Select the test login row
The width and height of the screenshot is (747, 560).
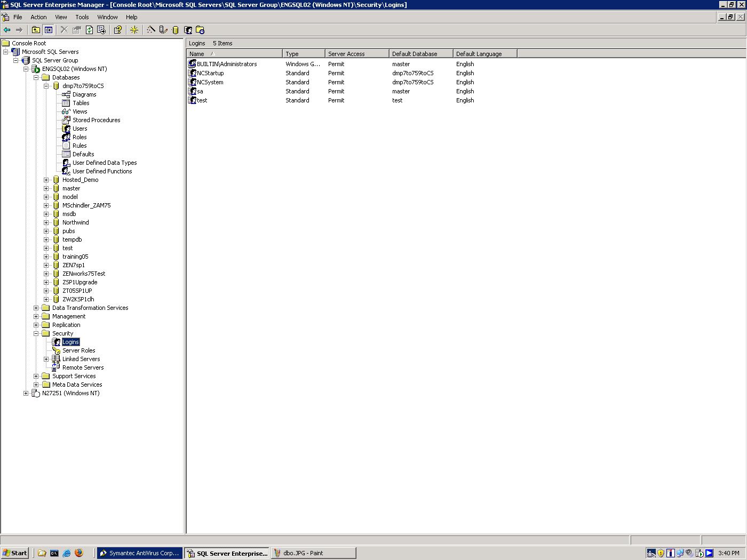[202, 100]
